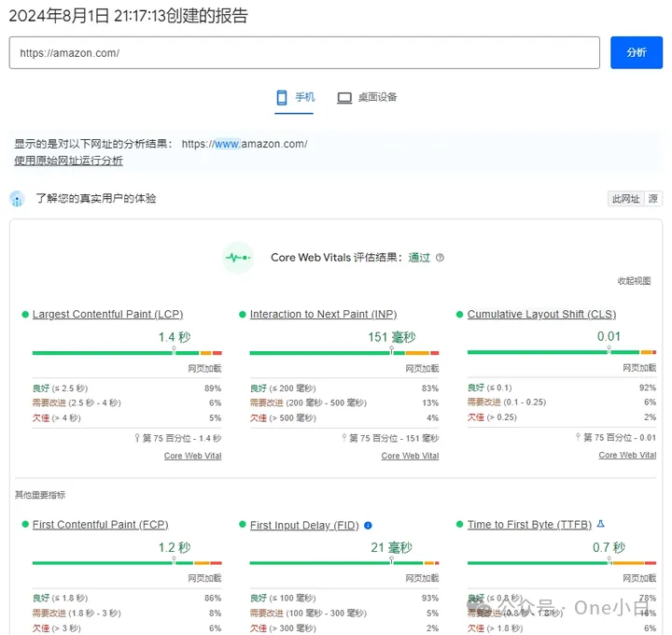Select the 此网址 toggle option
672x635 pixels.
[x=625, y=199]
